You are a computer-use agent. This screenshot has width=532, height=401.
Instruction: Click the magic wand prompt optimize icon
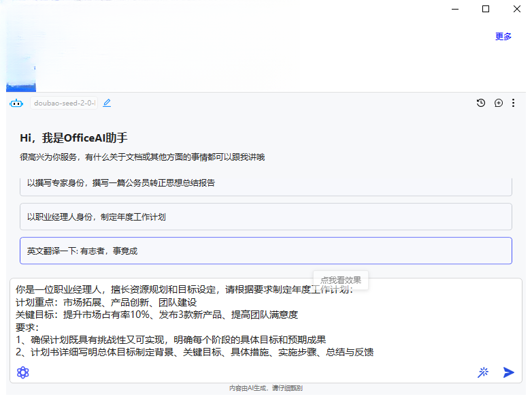483,372
